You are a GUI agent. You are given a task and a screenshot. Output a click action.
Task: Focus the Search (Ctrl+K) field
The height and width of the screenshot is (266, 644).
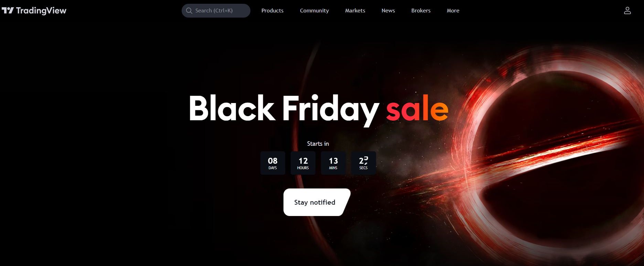click(216, 11)
